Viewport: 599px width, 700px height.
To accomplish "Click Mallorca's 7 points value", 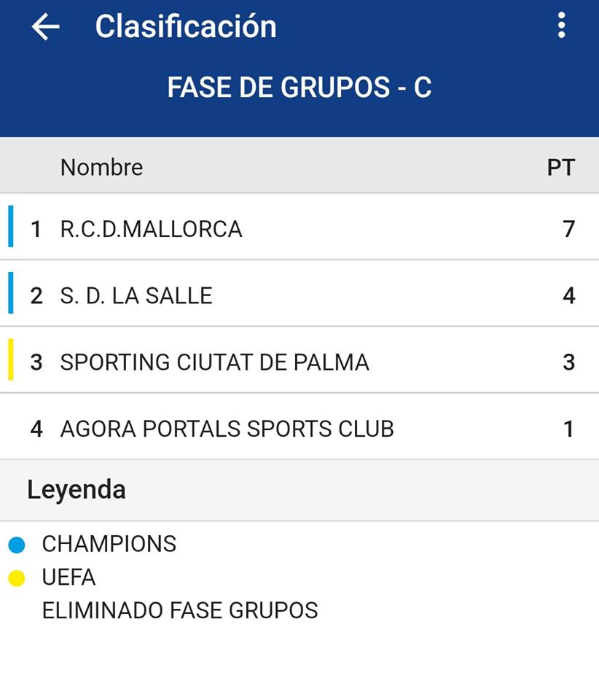I will (x=568, y=229).
